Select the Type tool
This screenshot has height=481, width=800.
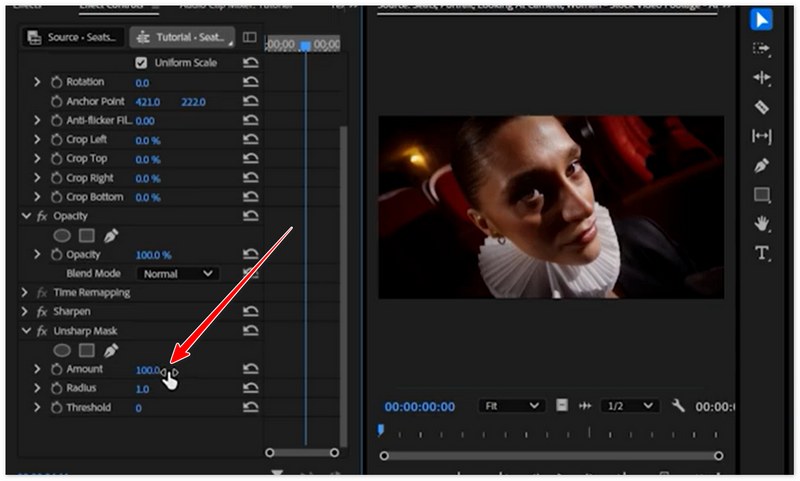(x=762, y=253)
